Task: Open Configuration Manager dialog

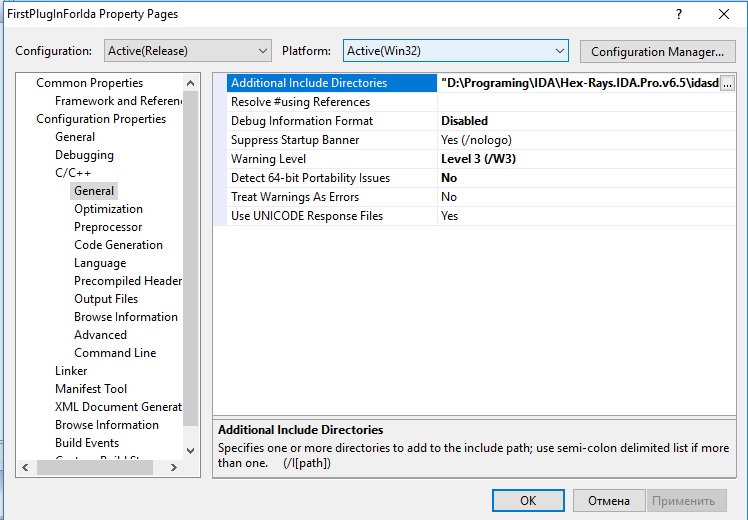Action: click(x=657, y=51)
